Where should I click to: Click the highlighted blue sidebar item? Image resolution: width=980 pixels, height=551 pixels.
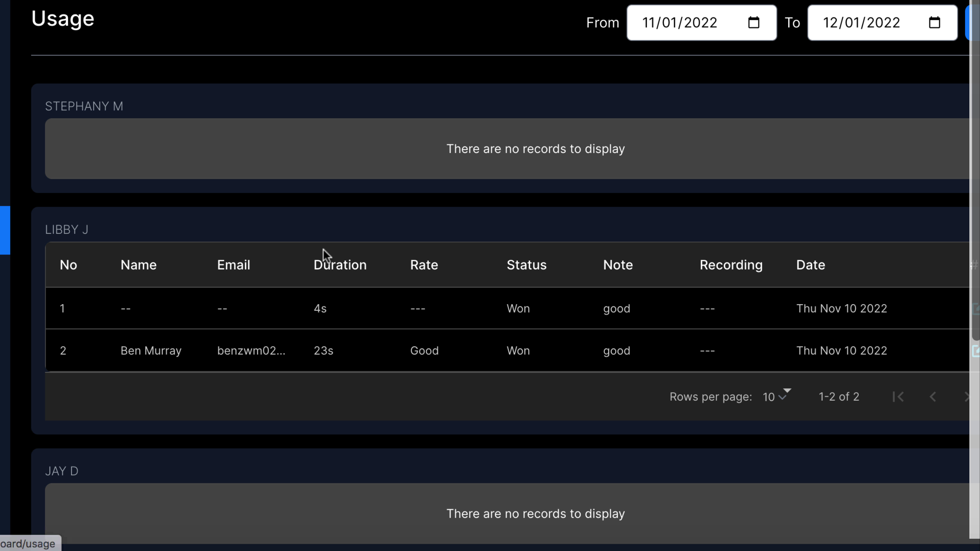[5, 230]
